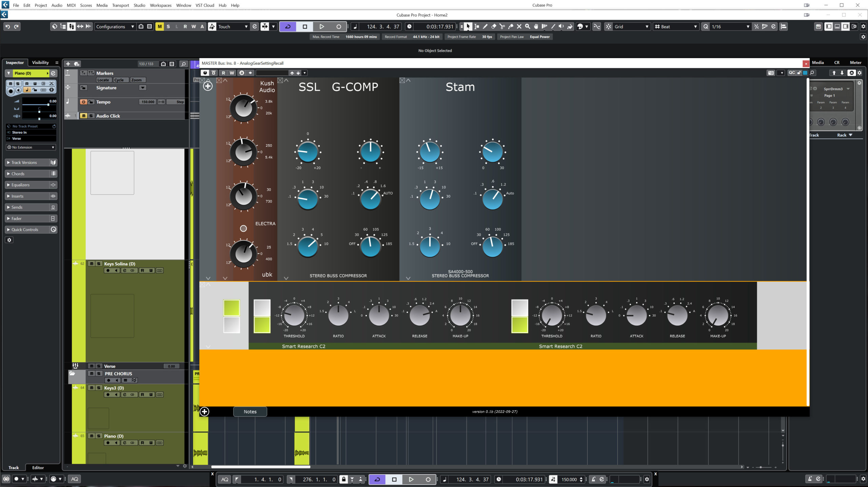The width and height of the screenshot is (868, 487).
Task: Click the plugin snapshot camera icon
Action: click(x=771, y=73)
